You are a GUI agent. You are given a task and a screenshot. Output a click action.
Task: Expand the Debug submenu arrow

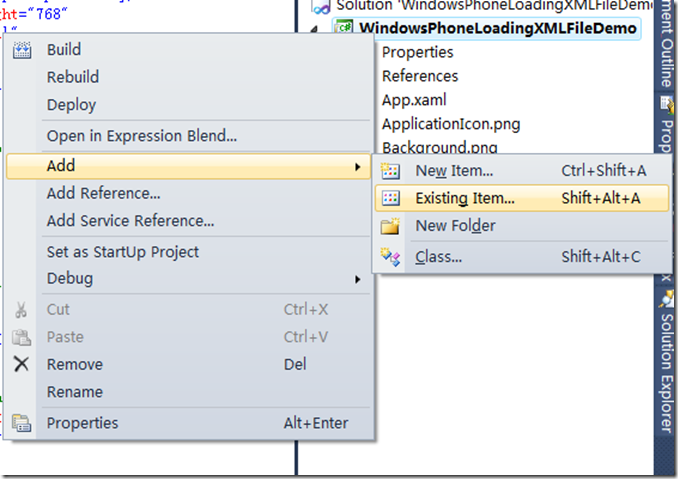tap(358, 279)
